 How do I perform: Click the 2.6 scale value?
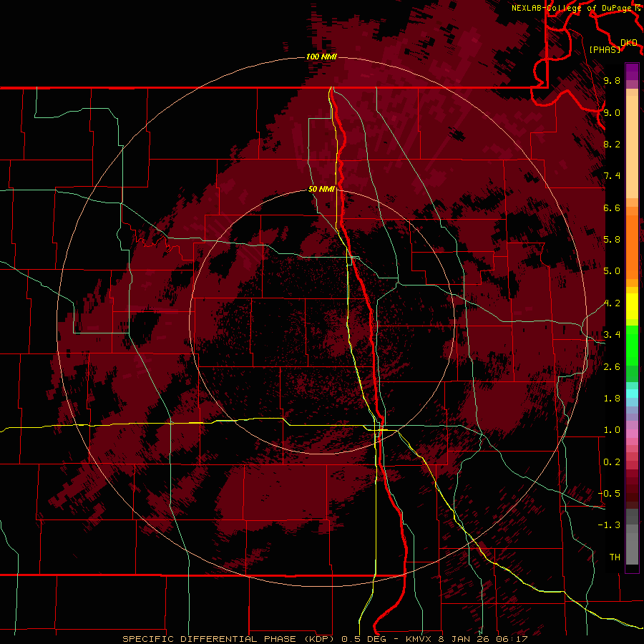pos(612,367)
